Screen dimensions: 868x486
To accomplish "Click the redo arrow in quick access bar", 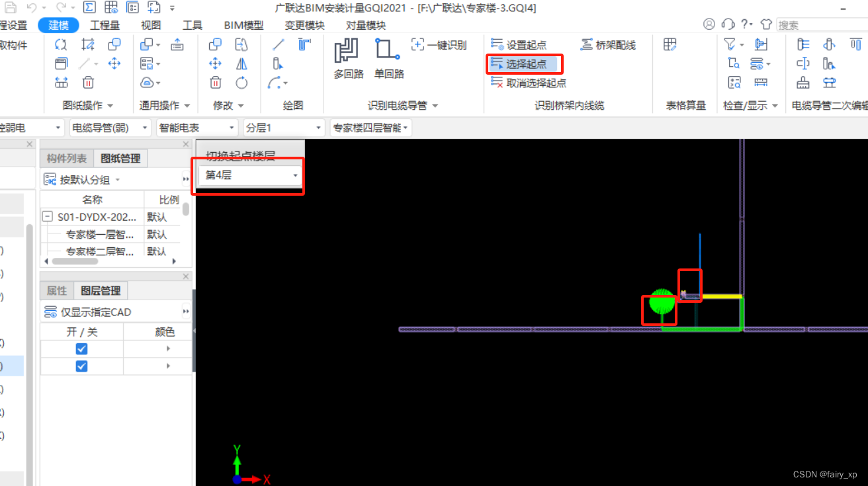I will click(60, 8).
